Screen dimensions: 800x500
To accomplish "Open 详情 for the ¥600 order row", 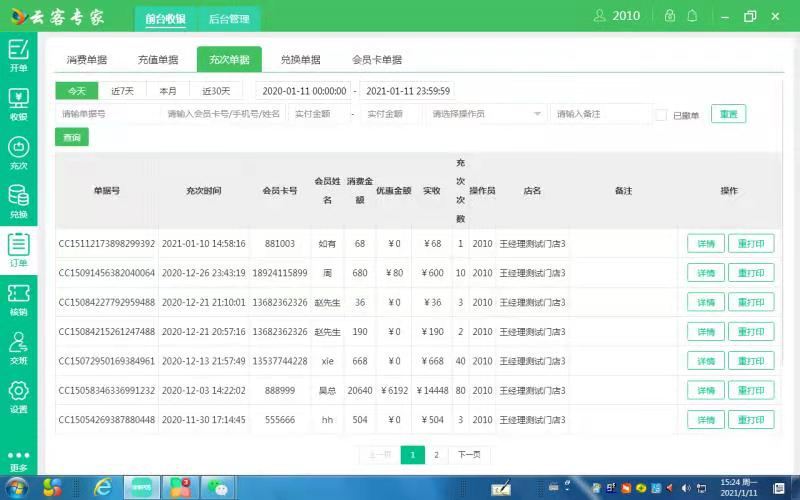I will pos(706,273).
